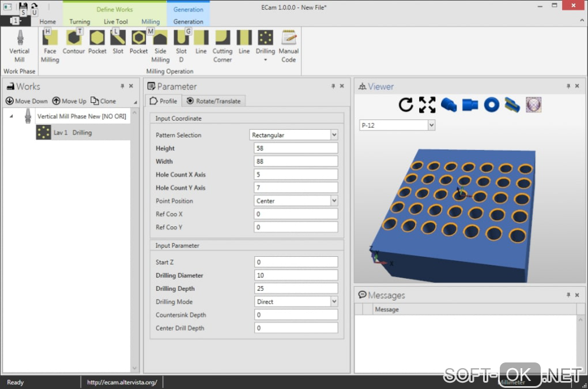Viewport: 588px width, 389px height.
Task: Open the Generation ribbon tab
Action: (189, 21)
